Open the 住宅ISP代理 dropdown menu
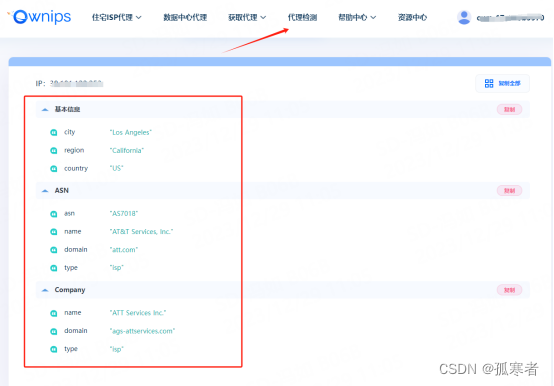The height and width of the screenshot is (386, 554). click(x=117, y=17)
